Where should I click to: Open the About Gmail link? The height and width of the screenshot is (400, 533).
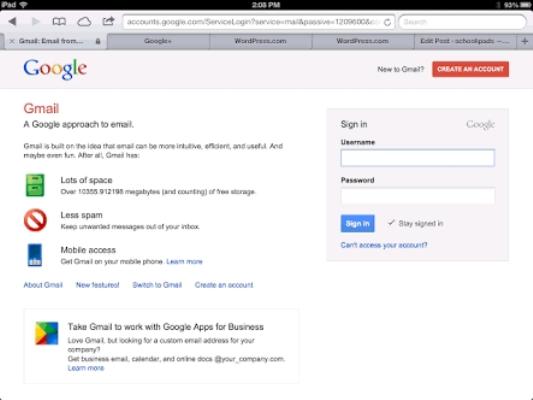click(43, 285)
